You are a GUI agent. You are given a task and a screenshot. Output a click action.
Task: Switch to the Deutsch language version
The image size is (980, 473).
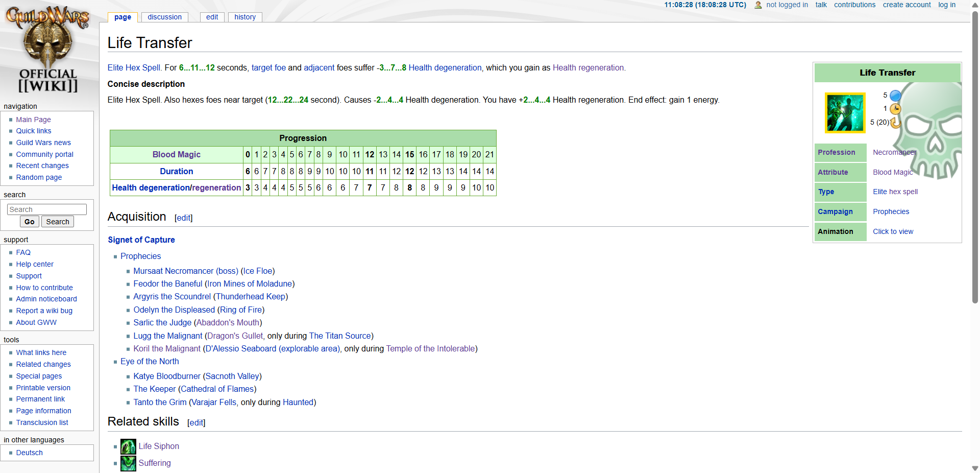coord(30,453)
